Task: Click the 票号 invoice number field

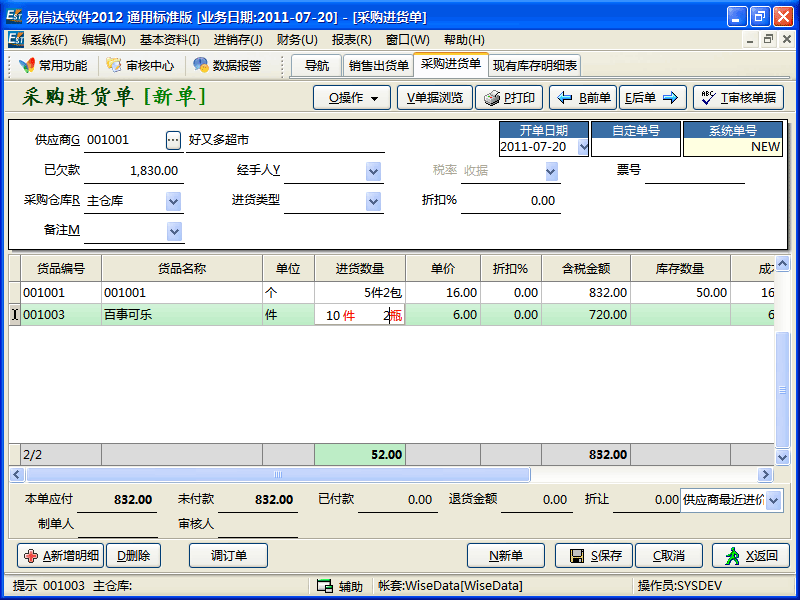Action: 694,171
